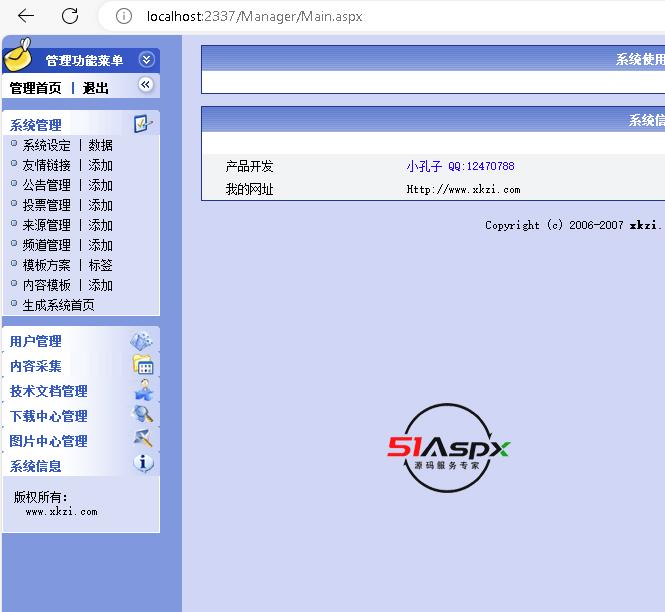The image size is (665, 612).
Task: Open 频道管理 menu item
Action: pos(47,245)
